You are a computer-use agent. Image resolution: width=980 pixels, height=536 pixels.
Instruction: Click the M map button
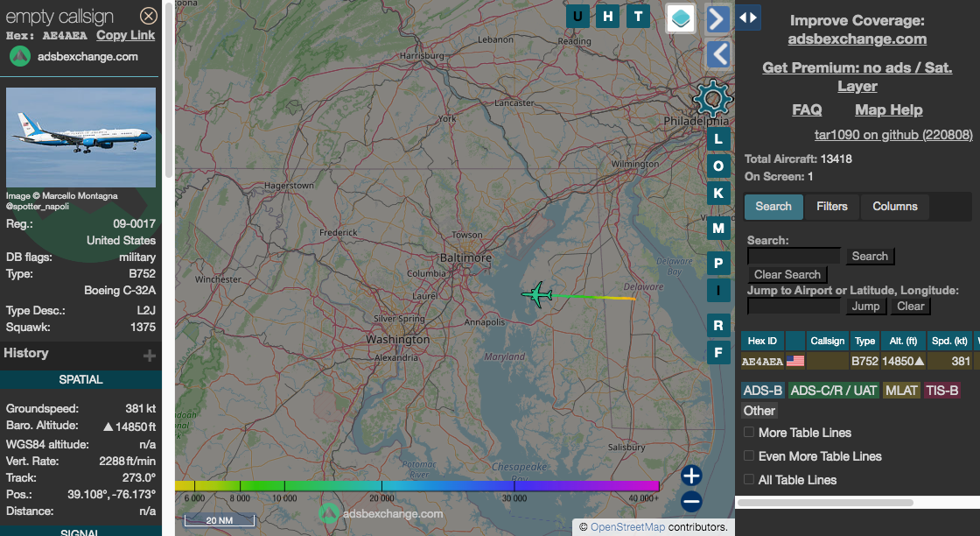[x=718, y=229]
